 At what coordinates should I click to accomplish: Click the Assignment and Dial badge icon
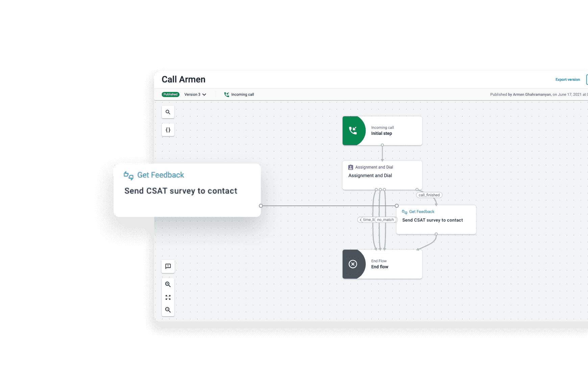coord(351,167)
